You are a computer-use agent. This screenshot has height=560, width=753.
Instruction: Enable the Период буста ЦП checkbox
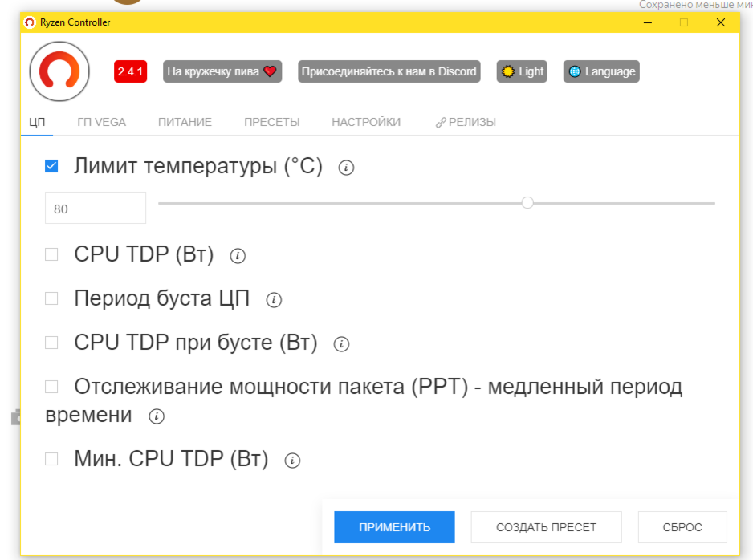pyautogui.click(x=51, y=298)
